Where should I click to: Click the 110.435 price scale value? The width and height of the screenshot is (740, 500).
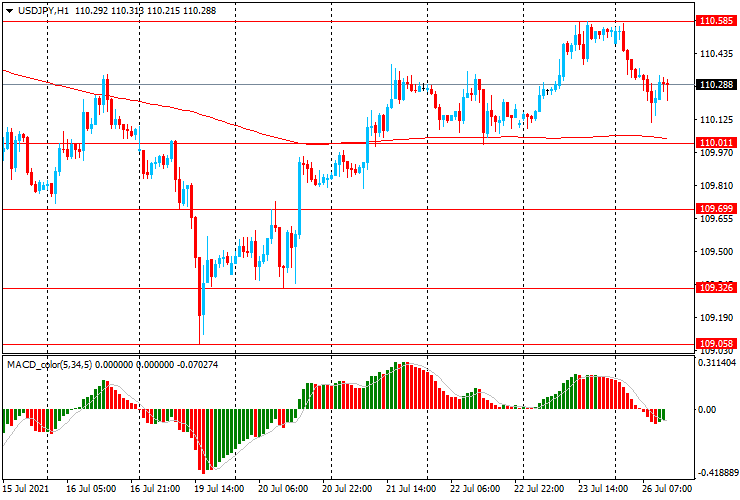[x=716, y=54]
